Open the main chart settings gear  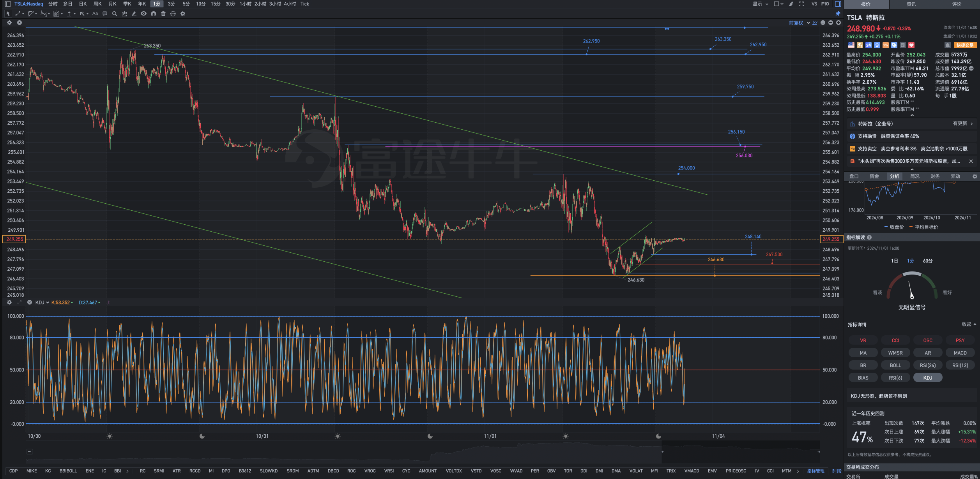coord(9,23)
